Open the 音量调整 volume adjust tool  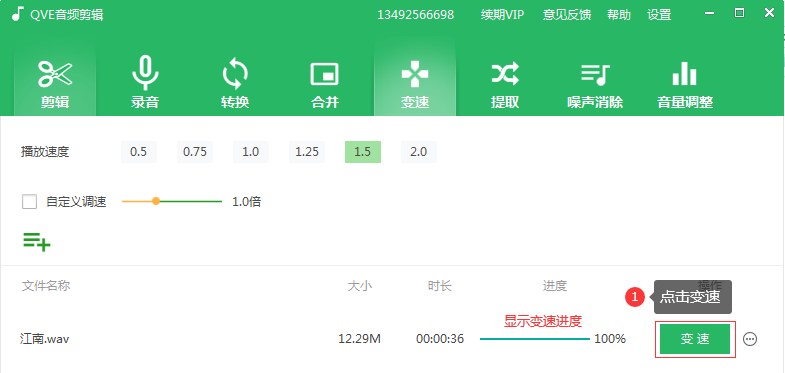pyautogui.click(x=685, y=84)
